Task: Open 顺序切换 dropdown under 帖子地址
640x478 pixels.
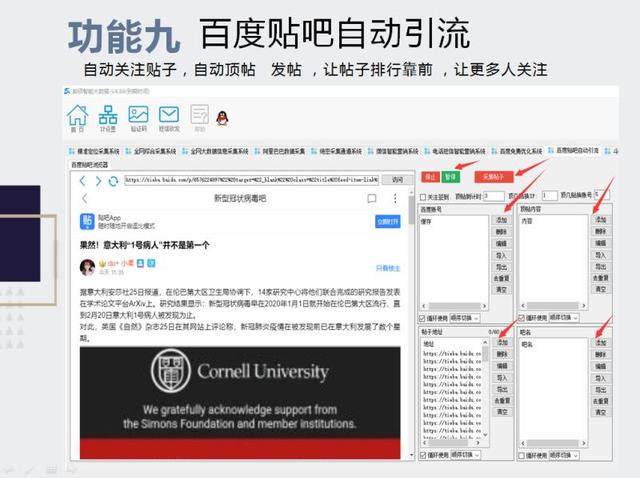Action: coord(465,455)
